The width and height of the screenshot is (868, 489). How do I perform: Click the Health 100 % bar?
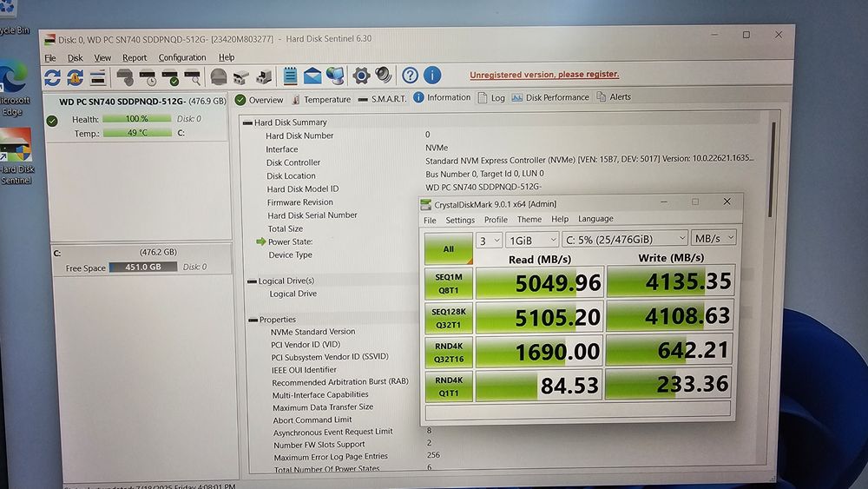[x=137, y=118]
